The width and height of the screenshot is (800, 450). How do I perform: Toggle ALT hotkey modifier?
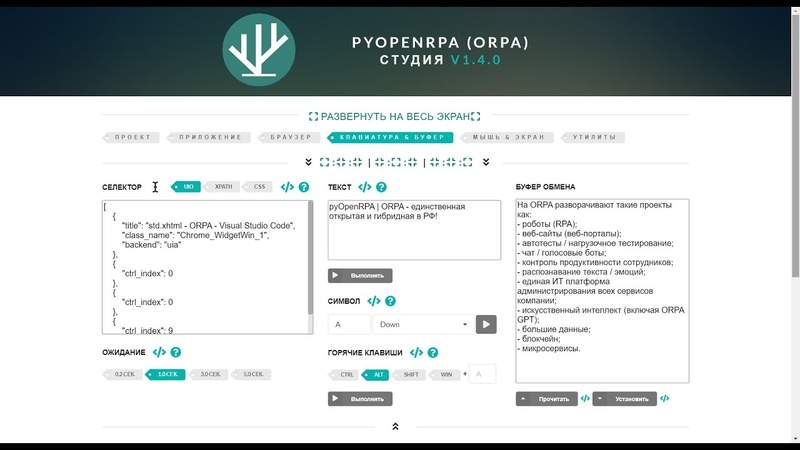pos(376,375)
